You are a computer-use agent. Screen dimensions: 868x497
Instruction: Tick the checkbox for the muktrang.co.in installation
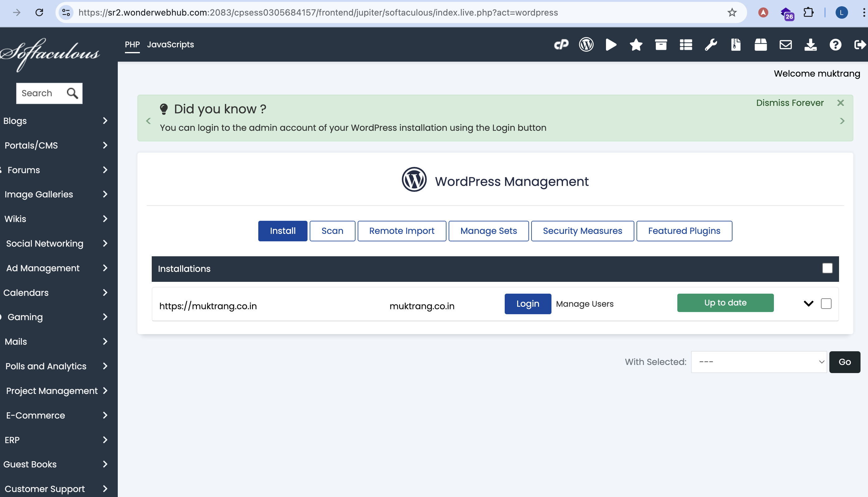click(826, 303)
